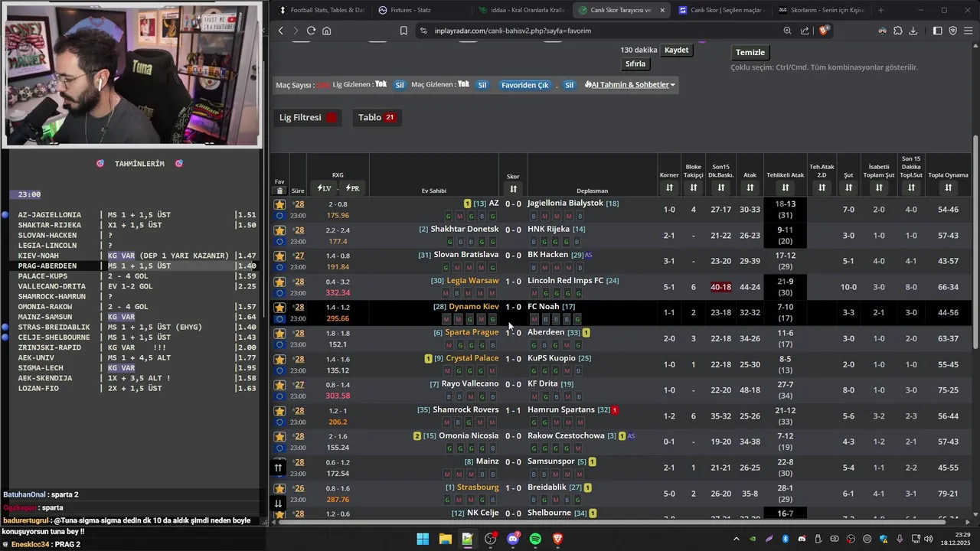This screenshot has width=980, height=551.
Task: Open Brave browser from taskbar
Action: (x=558, y=539)
